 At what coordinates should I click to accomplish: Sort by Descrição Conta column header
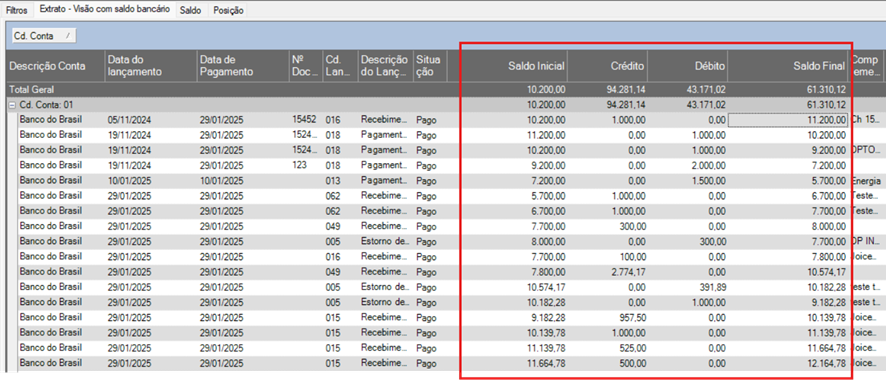pyautogui.click(x=55, y=66)
